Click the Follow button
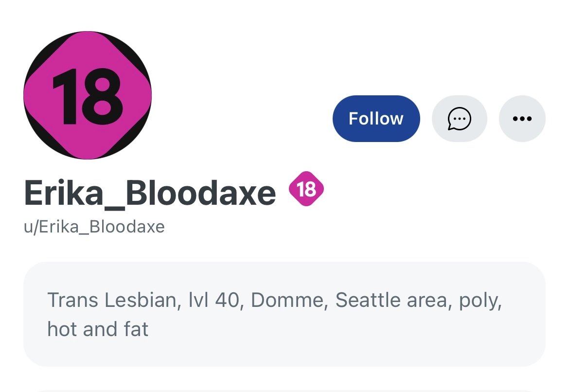The height and width of the screenshot is (392, 569). tap(376, 119)
